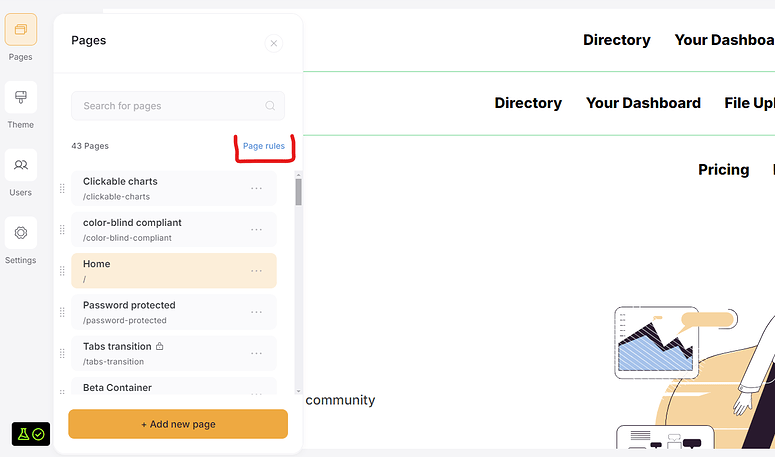Click the Pricing menu item
Image resolution: width=775 pixels, height=457 pixels.
click(x=724, y=169)
